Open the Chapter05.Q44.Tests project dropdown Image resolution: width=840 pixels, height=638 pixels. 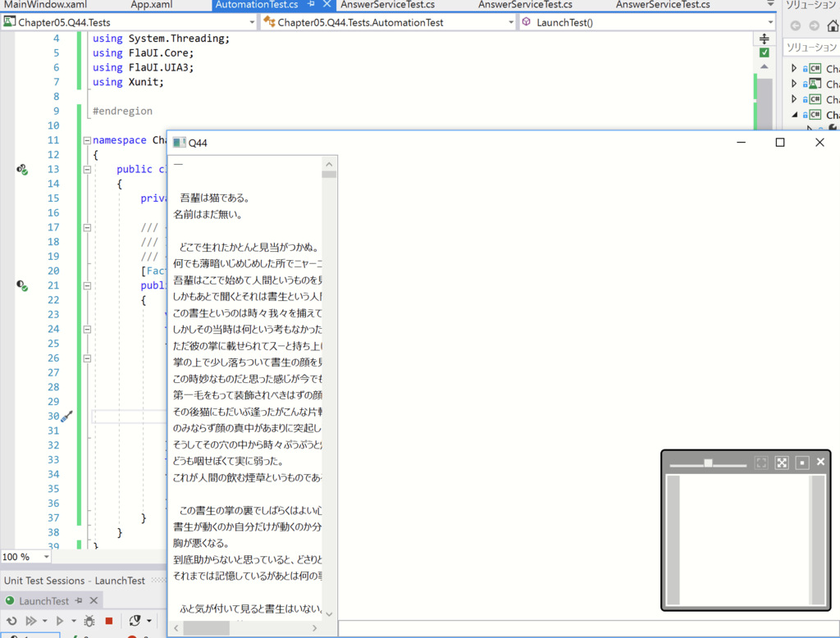coord(252,22)
